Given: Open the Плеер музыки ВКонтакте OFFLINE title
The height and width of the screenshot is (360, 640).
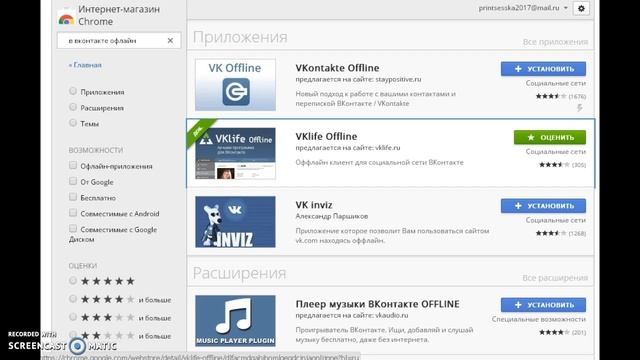Looking at the screenshot, I should (377, 304).
